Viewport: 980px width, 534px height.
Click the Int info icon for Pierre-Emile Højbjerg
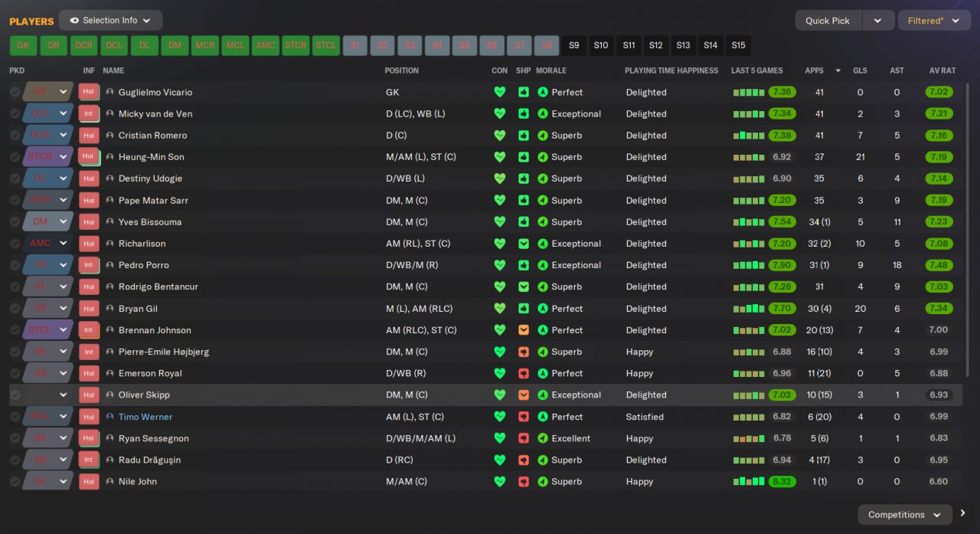coord(89,352)
